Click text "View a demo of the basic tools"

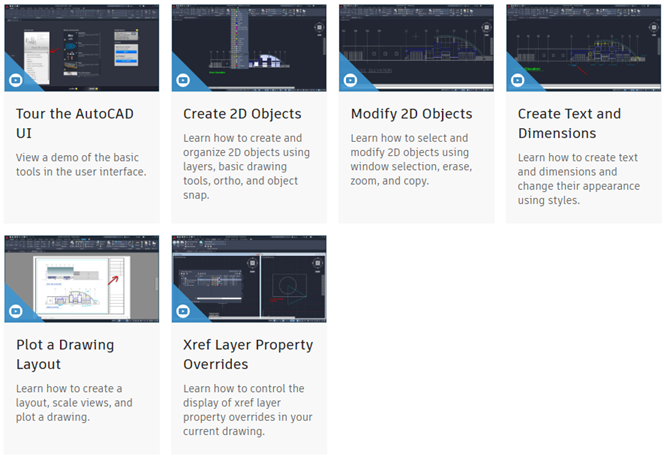coord(81,165)
